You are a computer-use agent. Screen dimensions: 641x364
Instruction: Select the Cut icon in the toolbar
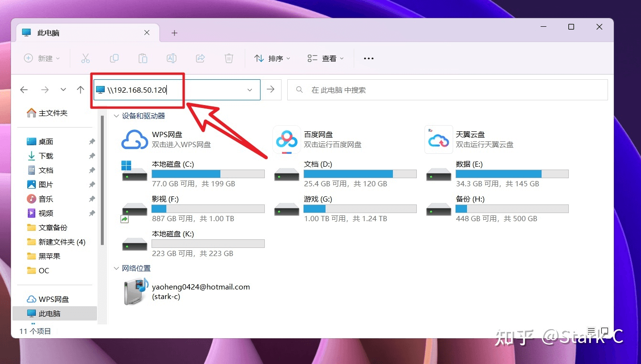click(86, 58)
